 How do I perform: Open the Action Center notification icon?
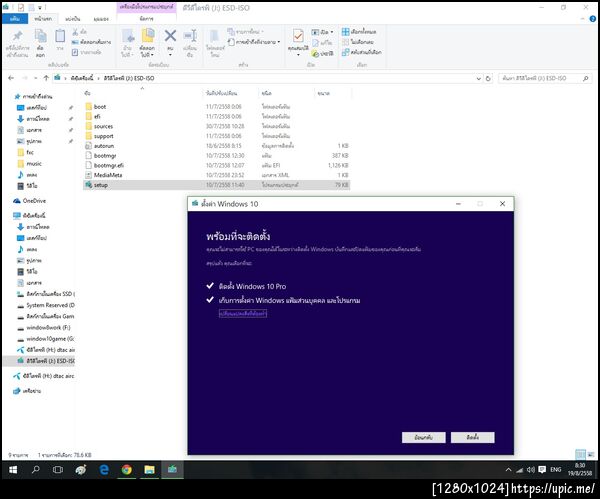[542, 470]
